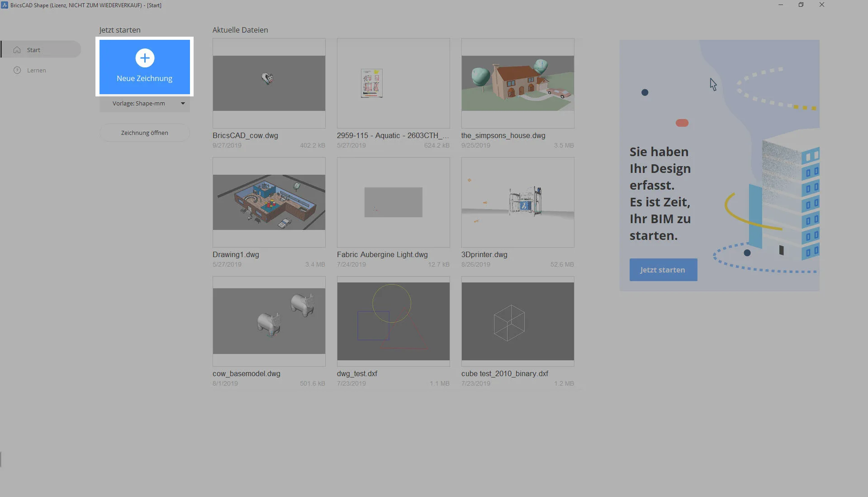Open the BricsCAD_cow.dwg thumbnail

point(269,83)
